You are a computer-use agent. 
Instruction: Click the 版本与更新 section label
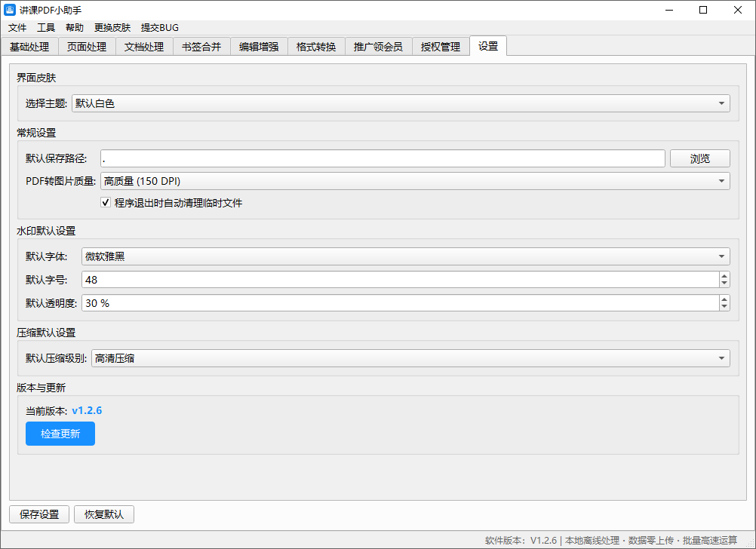pyautogui.click(x=41, y=388)
